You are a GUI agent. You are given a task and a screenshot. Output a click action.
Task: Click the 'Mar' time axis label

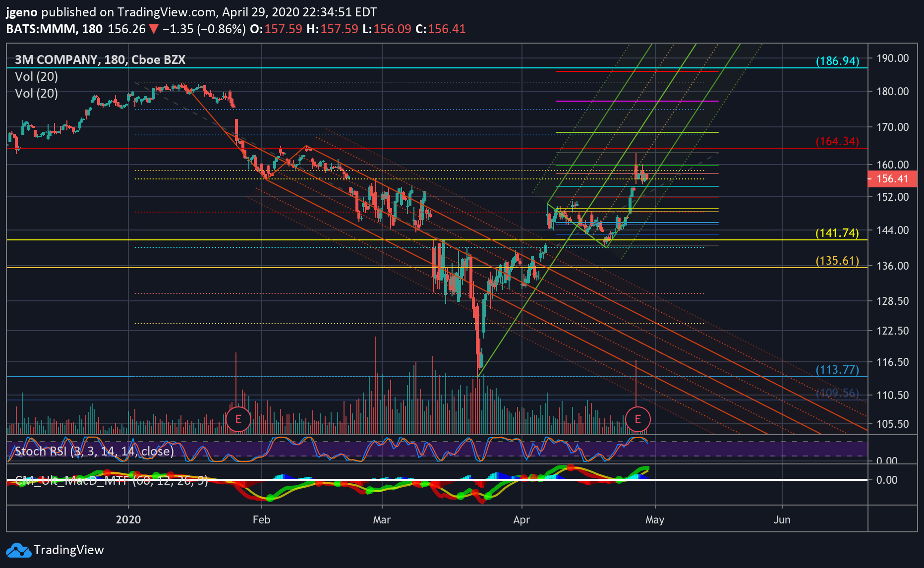(x=382, y=519)
